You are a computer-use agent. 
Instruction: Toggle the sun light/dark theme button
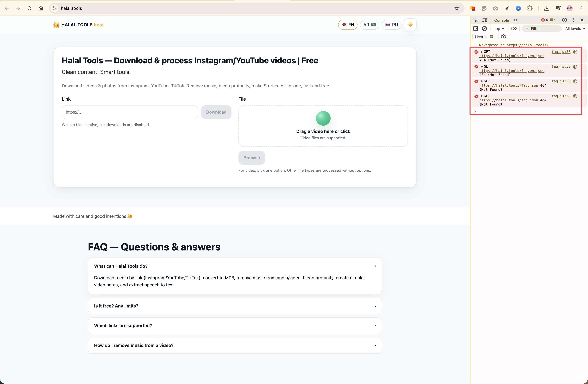410,25
